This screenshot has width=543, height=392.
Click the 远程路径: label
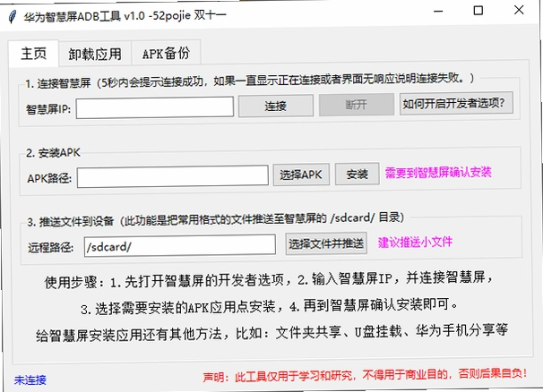[50, 247]
